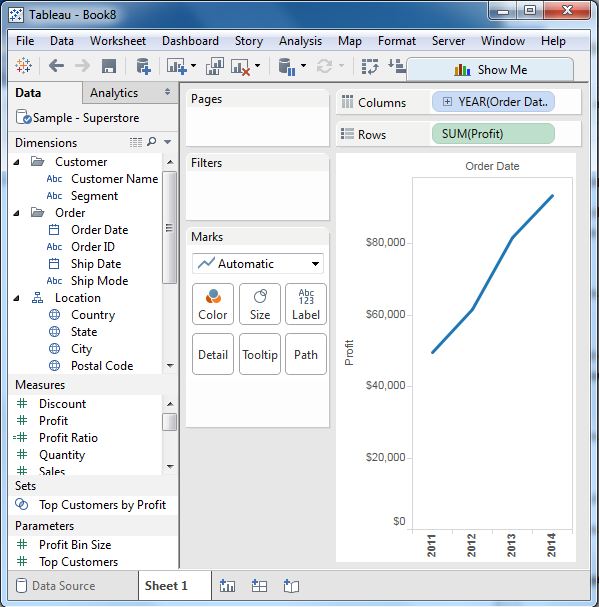Select the SUM(Profit) pill in Rows
This screenshot has width=599, height=607.
[493, 134]
